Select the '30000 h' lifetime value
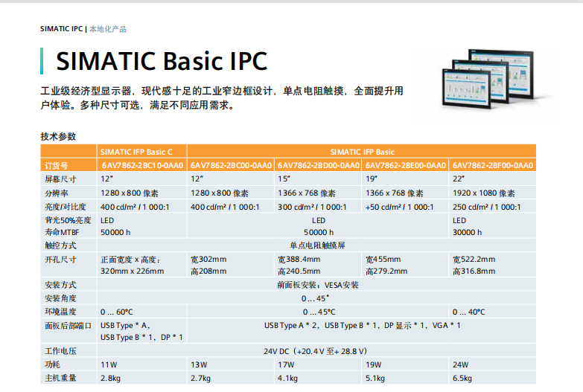583x392 pixels. point(467,232)
